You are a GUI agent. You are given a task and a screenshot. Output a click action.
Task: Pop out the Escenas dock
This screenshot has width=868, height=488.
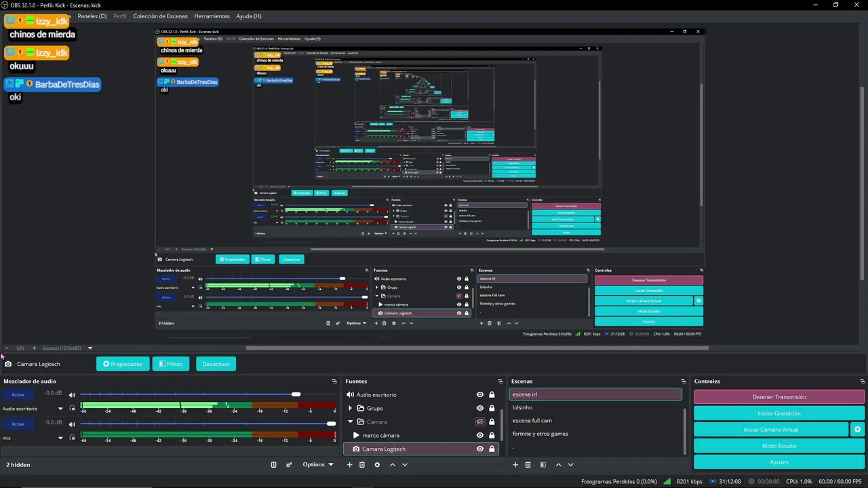(684, 382)
